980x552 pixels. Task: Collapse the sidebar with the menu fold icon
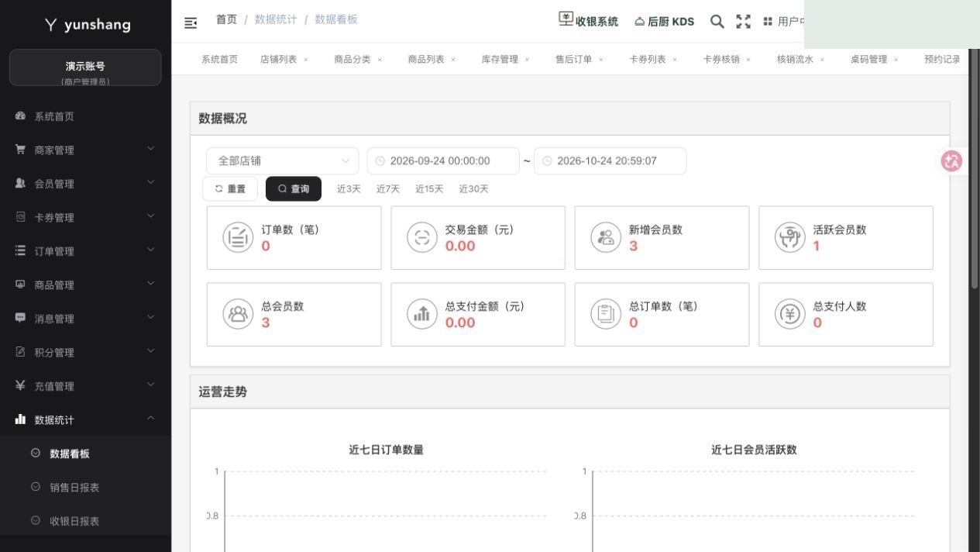[191, 22]
